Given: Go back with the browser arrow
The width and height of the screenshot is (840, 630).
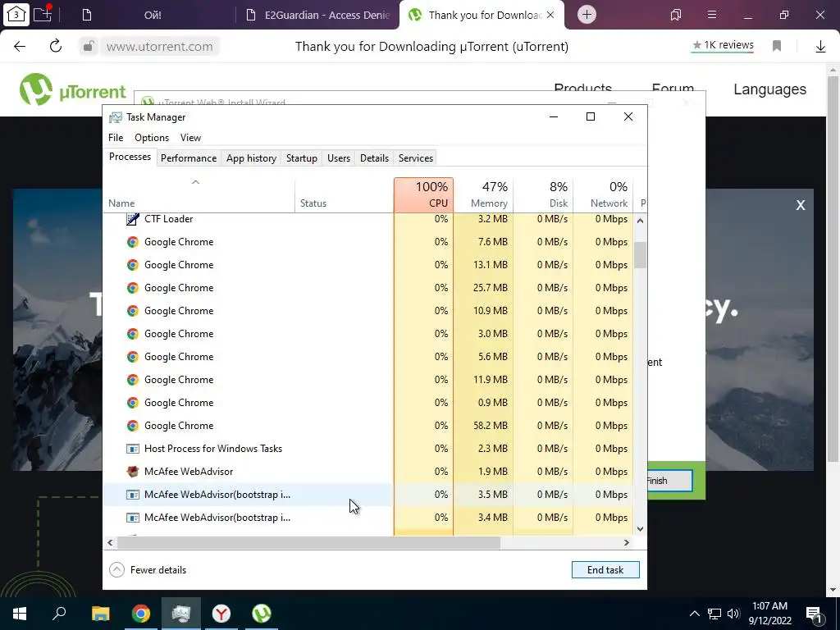Looking at the screenshot, I should pos(20,46).
